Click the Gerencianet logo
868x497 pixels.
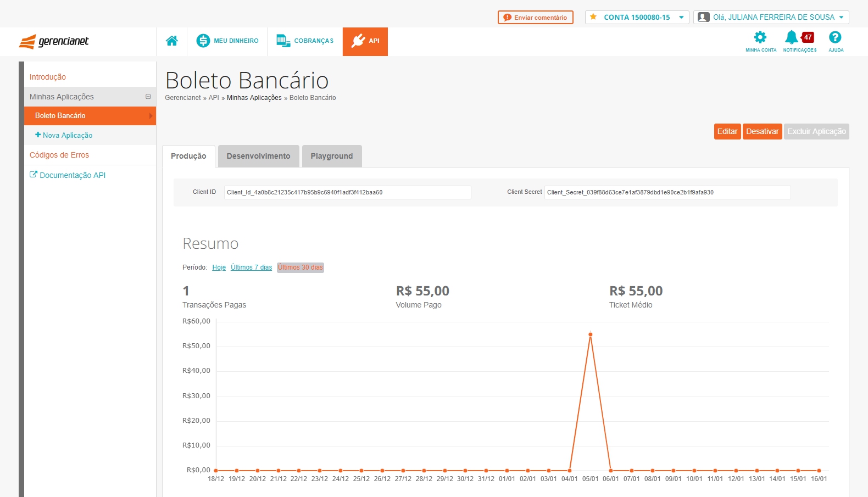[x=54, y=42]
